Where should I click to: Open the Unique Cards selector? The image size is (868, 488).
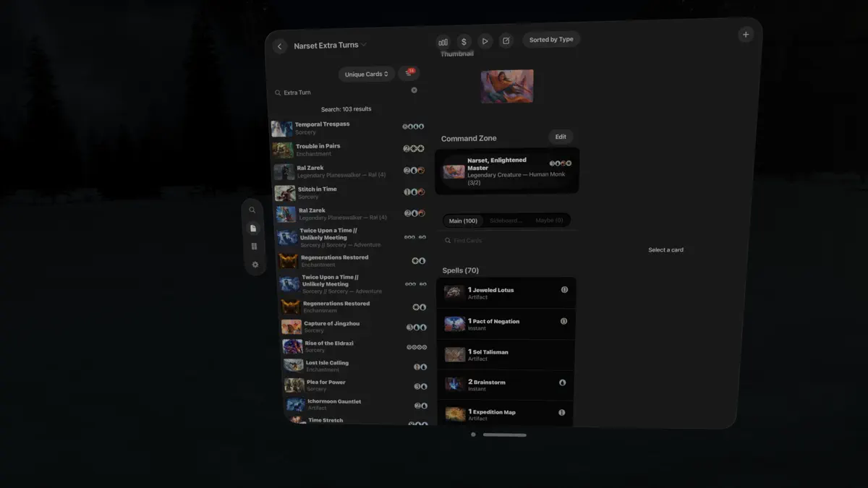[366, 74]
